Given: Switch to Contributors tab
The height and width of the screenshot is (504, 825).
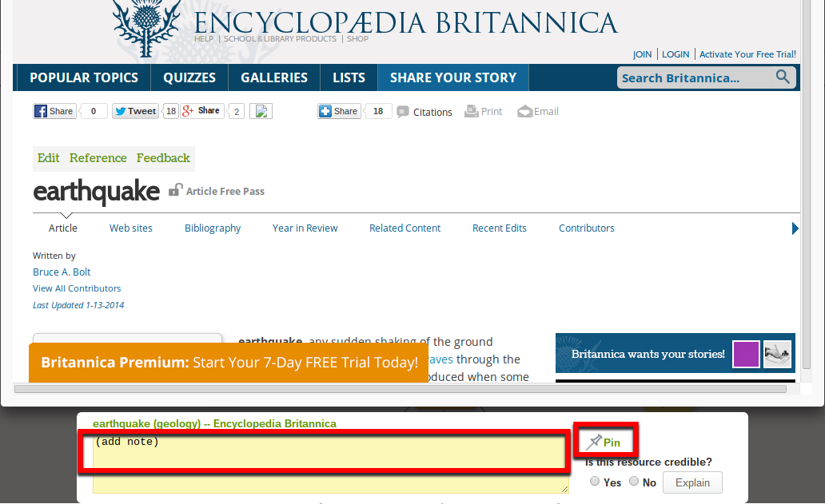Looking at the screenshot, I should [x=587, y=228].
